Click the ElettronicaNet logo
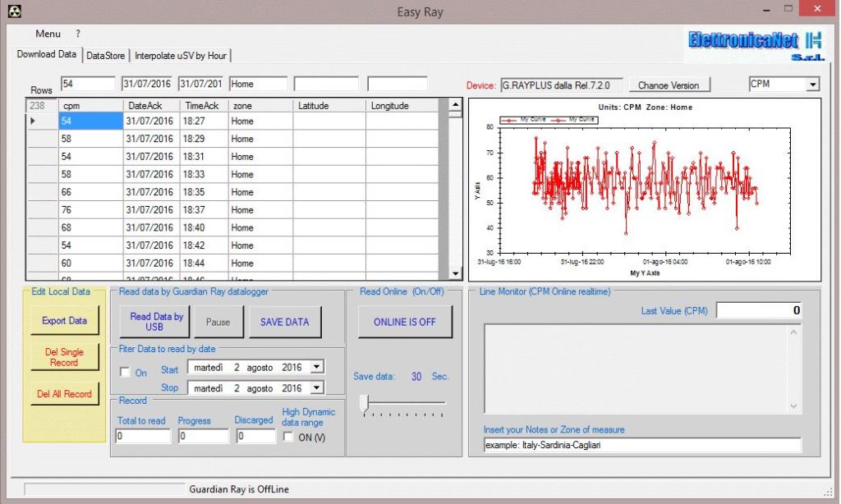 point(756,46)
